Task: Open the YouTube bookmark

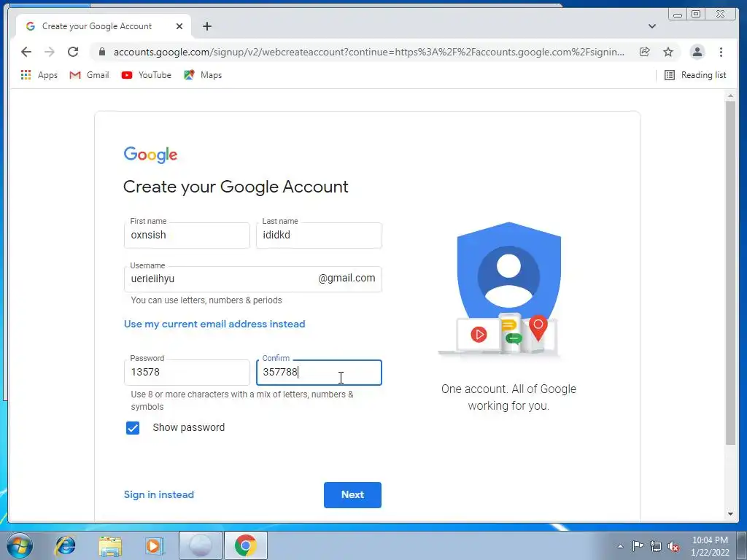Action: point(146,75)
